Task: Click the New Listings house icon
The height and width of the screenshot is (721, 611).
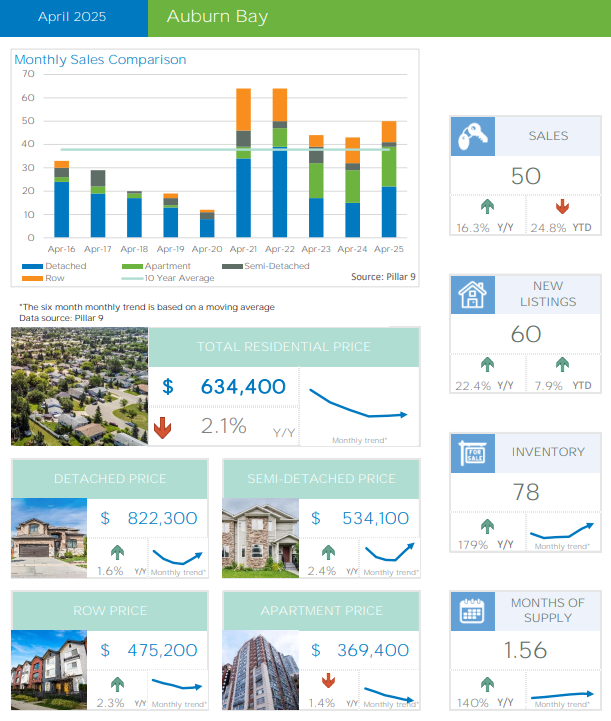Action: (471, 295)
